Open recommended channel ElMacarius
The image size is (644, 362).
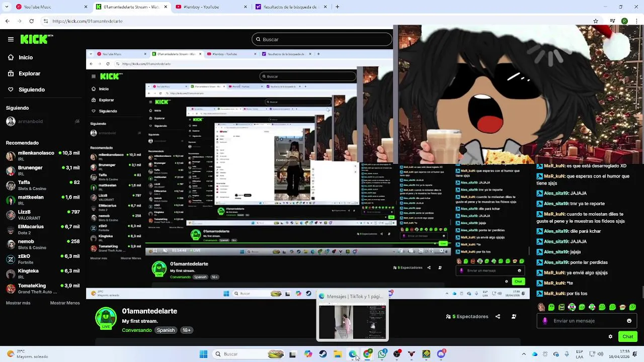42,229
